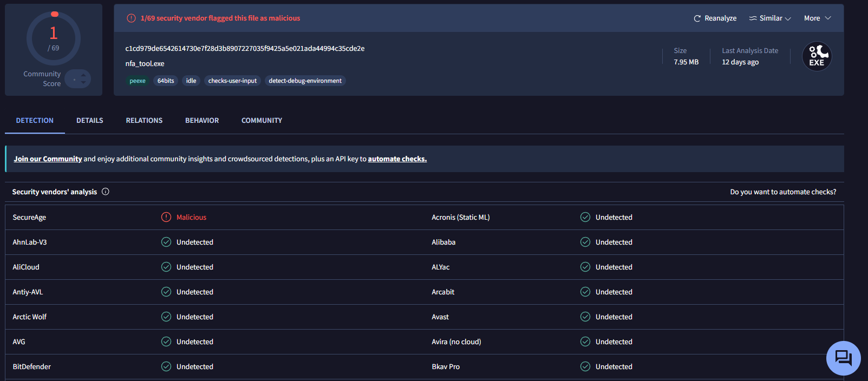Click the Arcabit vendor name
Viewport: 868px width, 381px height.
(443, 292)
